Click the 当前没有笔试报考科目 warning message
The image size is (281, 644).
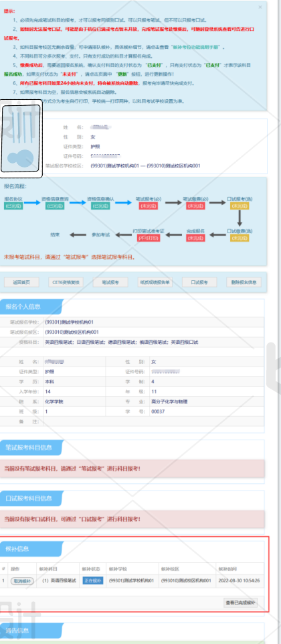(x=132, y=468)
